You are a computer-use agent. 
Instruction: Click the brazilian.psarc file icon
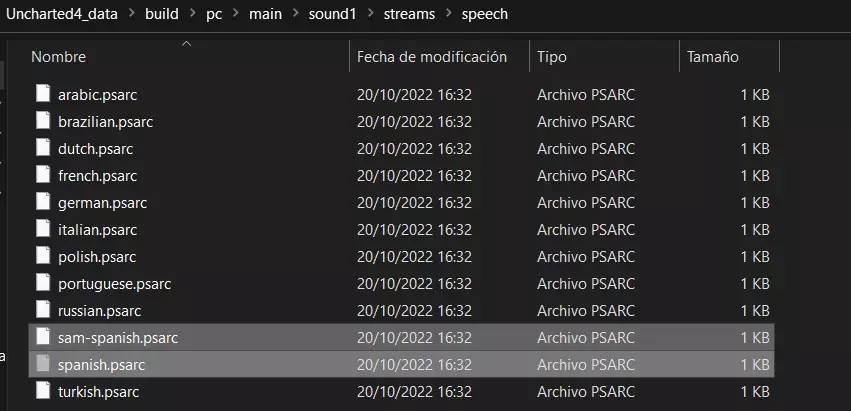[x=42, y=121]
